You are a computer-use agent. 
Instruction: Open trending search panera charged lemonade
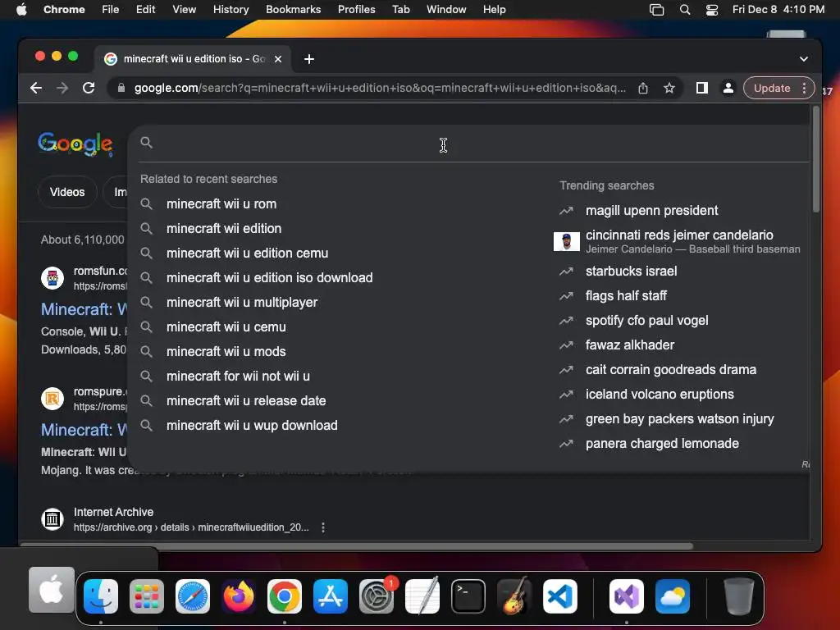point(662,444)
